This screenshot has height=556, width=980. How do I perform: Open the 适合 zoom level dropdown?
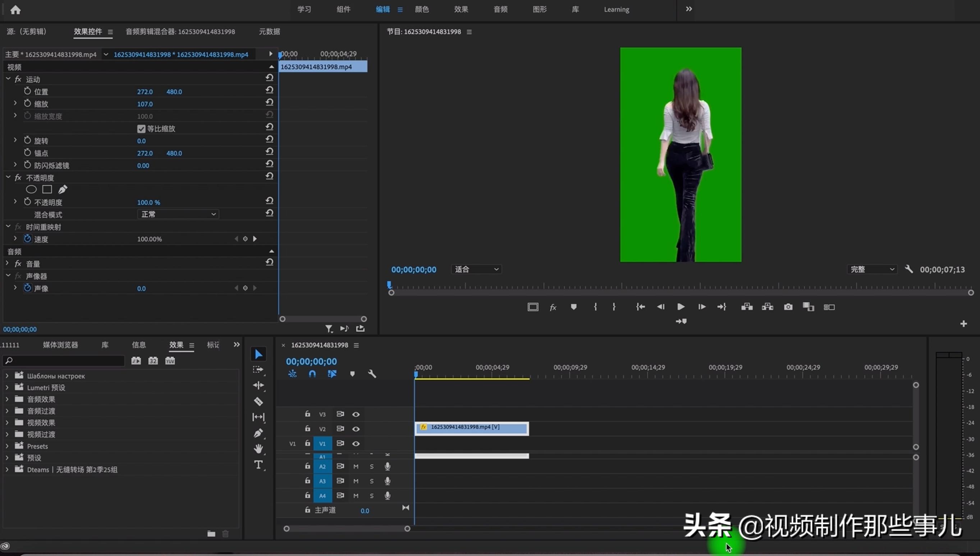(476, 269)
